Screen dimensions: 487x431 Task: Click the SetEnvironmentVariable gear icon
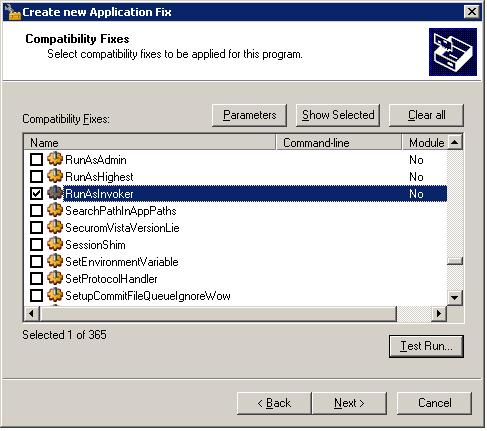click(55, 261)
